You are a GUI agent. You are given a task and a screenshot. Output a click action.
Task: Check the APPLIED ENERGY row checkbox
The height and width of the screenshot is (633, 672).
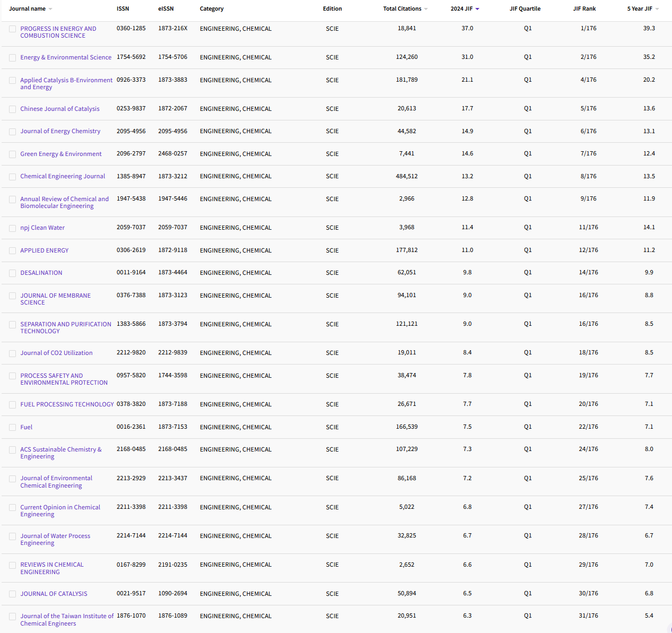coord(12,250)
